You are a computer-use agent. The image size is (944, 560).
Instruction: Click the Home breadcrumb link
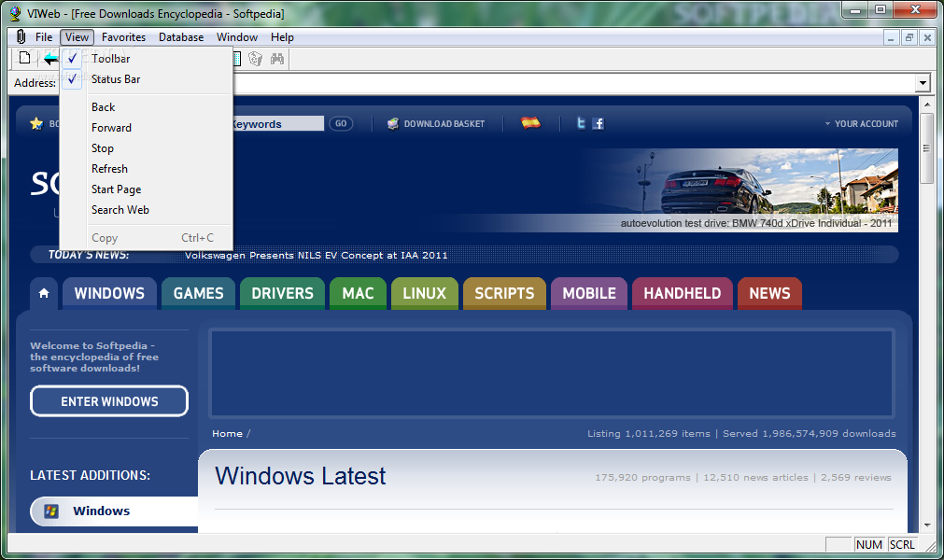click(227, 434)
